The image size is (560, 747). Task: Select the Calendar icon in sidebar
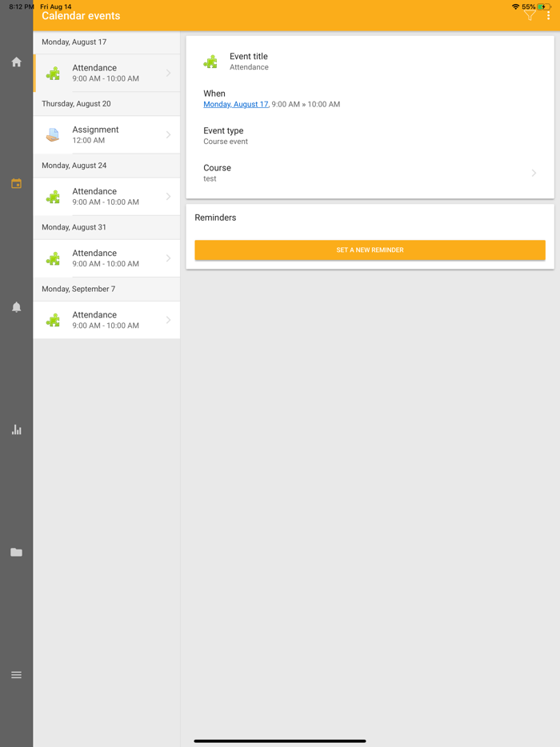16,183
